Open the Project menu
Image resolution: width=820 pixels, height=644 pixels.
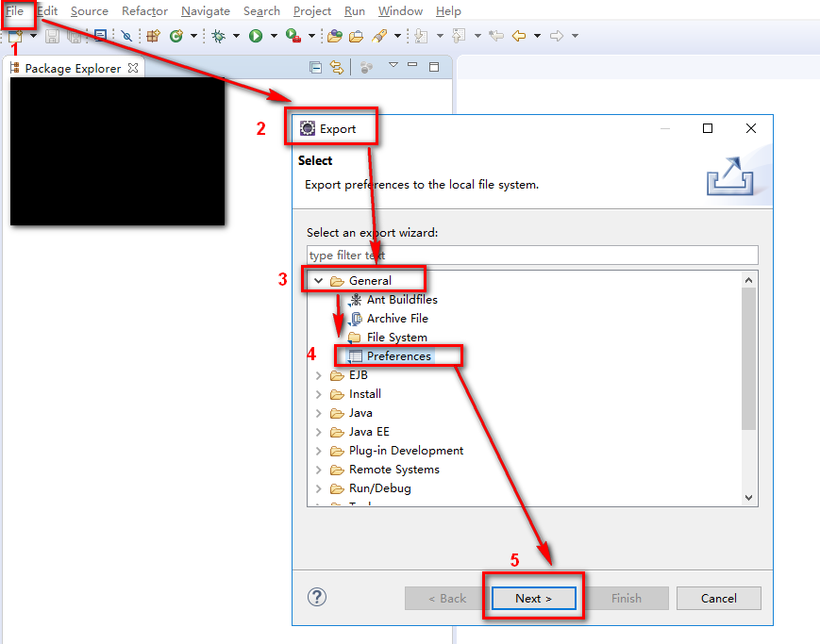312,11
